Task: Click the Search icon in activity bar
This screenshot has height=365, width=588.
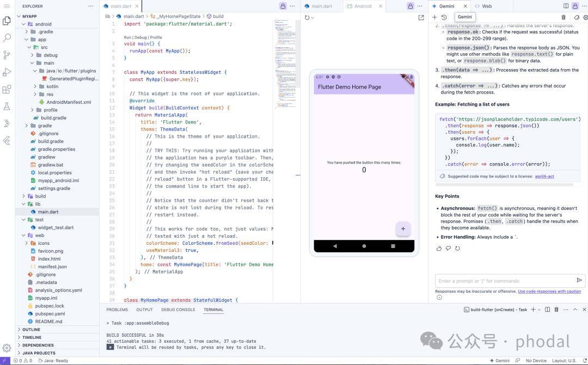Action: click(7, 38)
